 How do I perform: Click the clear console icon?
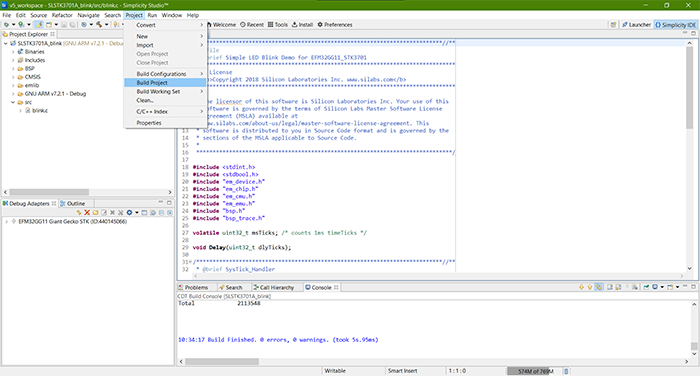pos(635,287)
